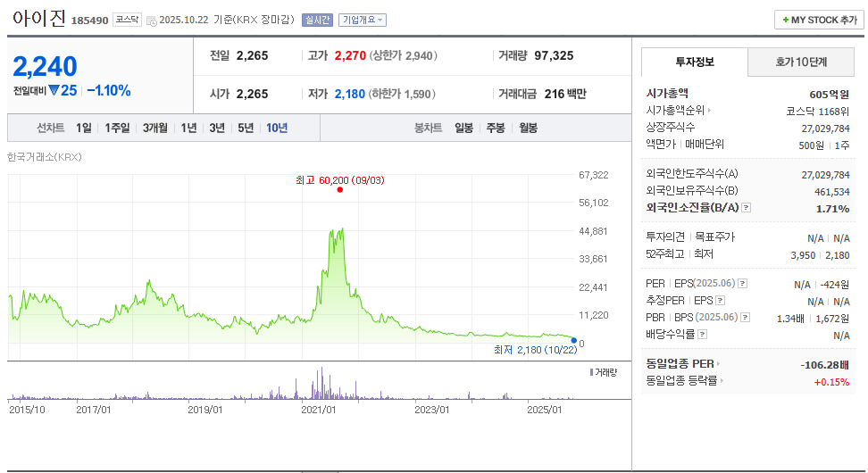Switch to the 투자정보 tab
868x473 pixels.
click(695, 62)
